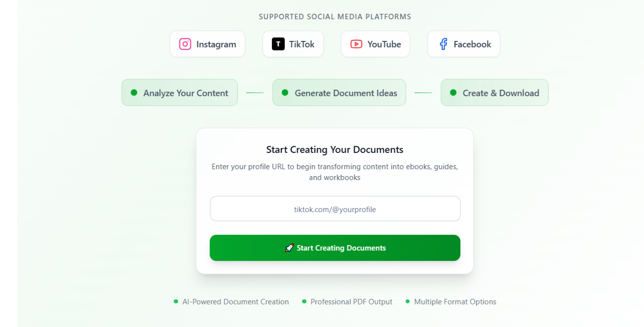The height and width of the screenshot is (327, 644).
Task: Click Start Creating Documents button
Action: pyautogui.click(x=335, y=248)
